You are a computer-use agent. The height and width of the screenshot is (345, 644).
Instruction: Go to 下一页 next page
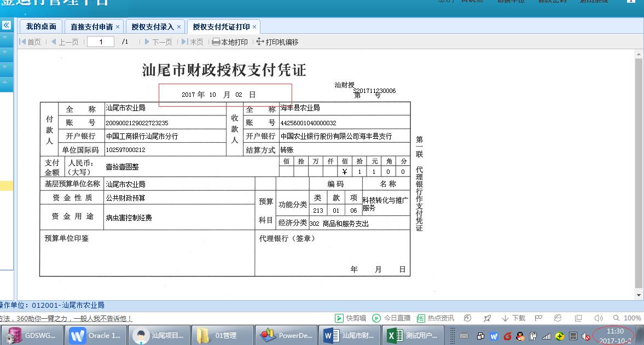[x=158, y=42]
